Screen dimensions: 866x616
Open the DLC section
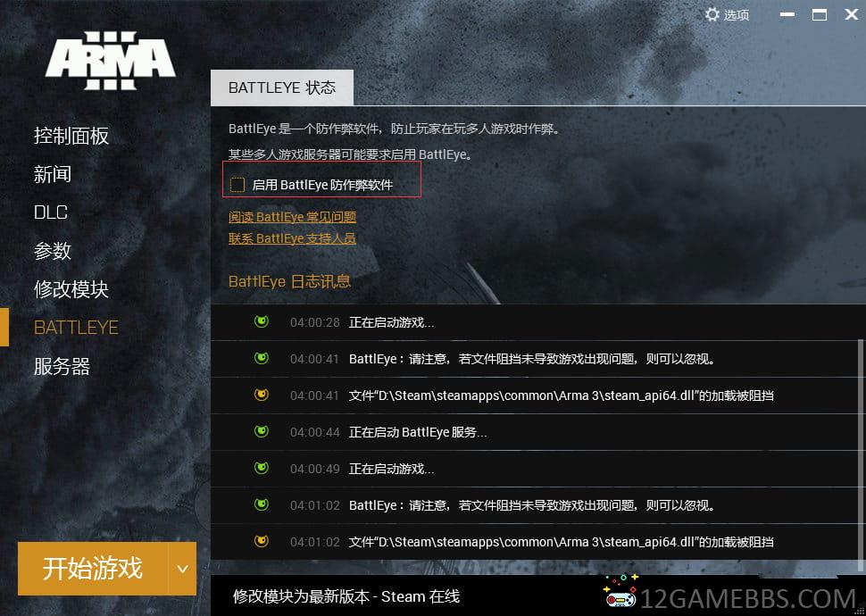click(51, 212)
